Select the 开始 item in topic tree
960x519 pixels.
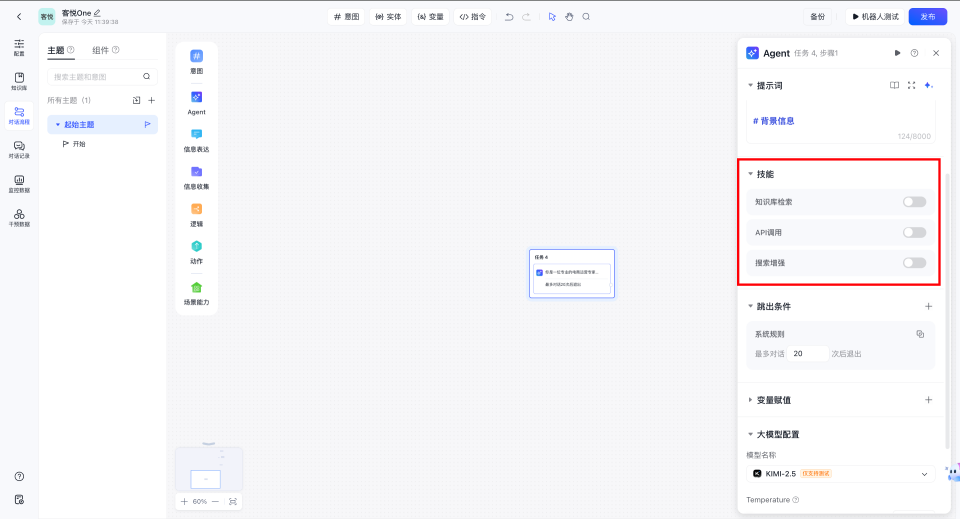click(x=79, y=144)
